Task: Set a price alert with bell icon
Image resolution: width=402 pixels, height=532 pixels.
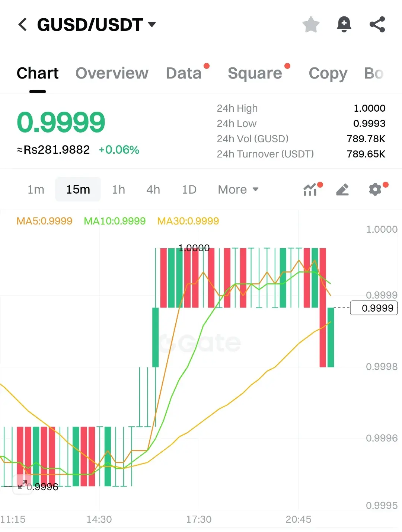Action: [344, 25]
